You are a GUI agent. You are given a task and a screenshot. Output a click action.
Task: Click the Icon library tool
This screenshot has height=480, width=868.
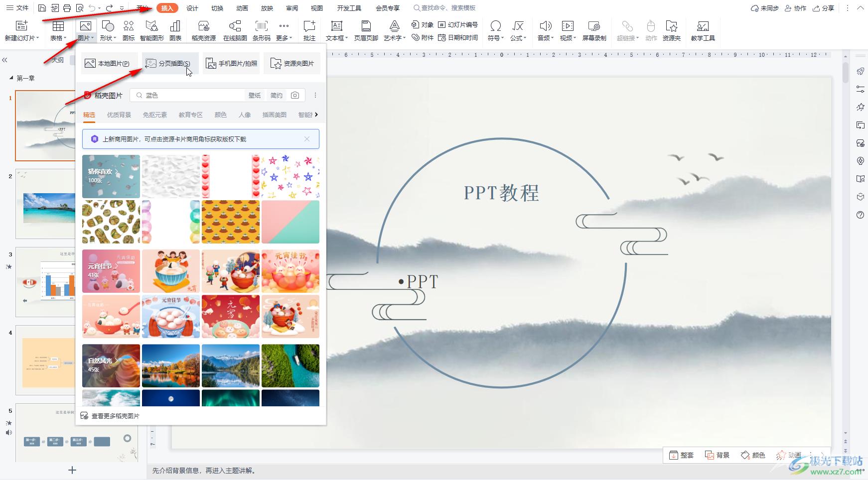click(x=129, y=26)
